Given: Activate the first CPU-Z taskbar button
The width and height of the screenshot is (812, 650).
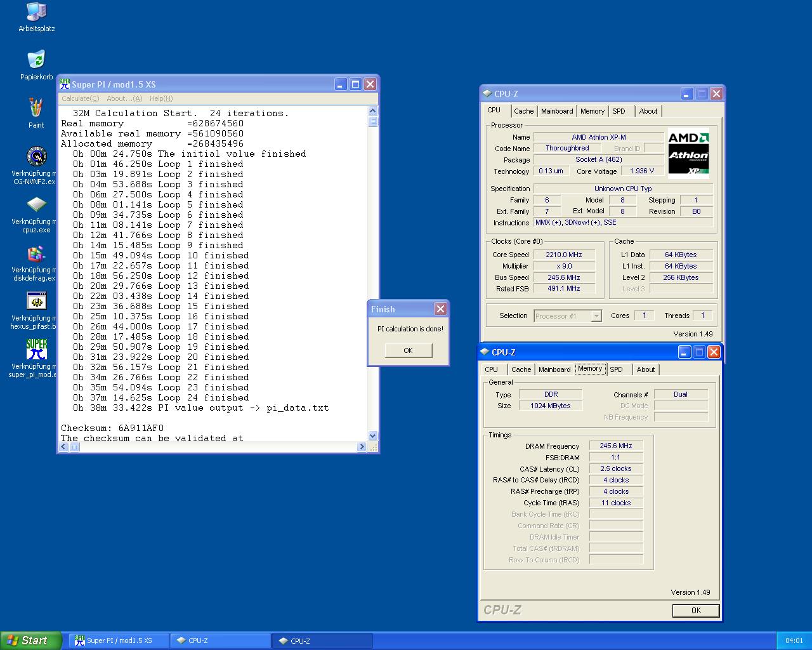Looking at the screenshot, I should pyautogui.click(x=220, y=640).
